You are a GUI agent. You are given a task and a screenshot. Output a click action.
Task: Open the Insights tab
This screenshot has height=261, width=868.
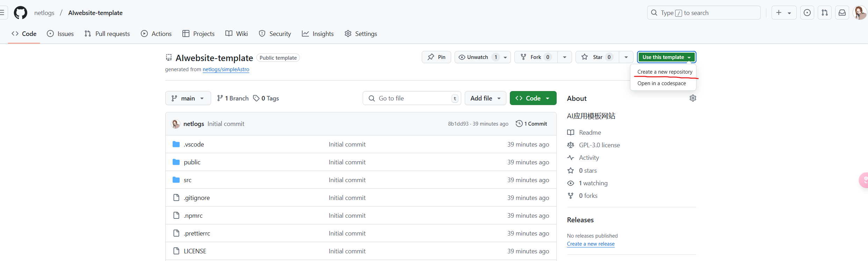click(318, 34)
